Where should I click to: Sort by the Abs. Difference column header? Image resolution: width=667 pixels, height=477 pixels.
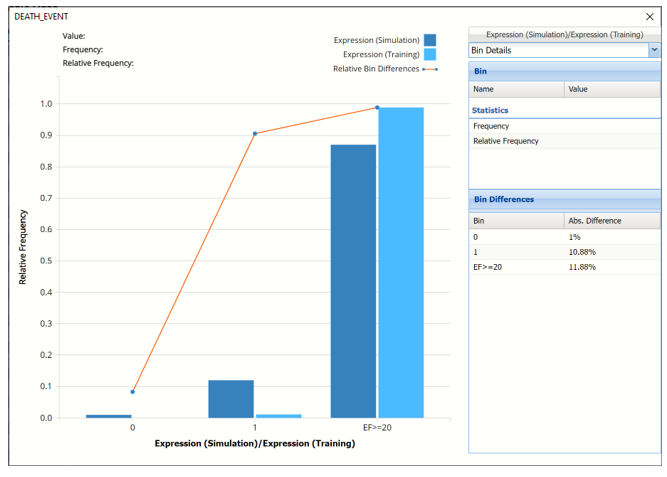click(611, 220)
